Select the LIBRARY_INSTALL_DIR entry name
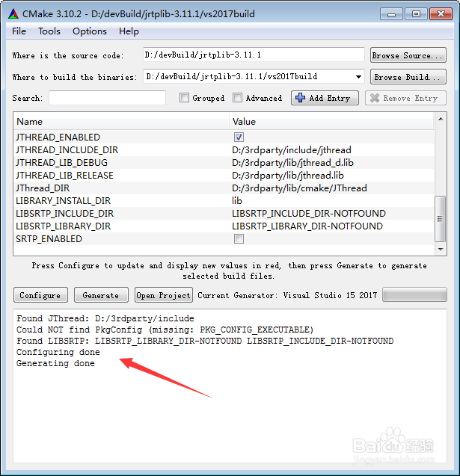460x476 pixels. (x=63, y=201)
